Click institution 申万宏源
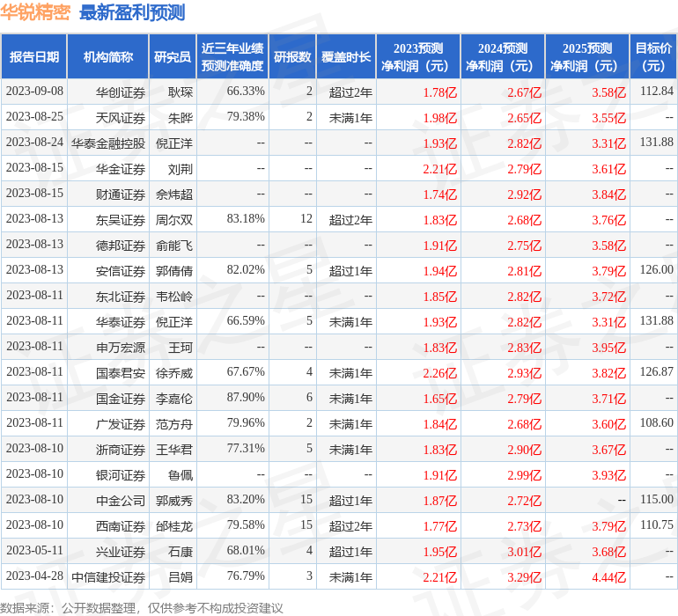678x616 pixels. coord(121,347)
